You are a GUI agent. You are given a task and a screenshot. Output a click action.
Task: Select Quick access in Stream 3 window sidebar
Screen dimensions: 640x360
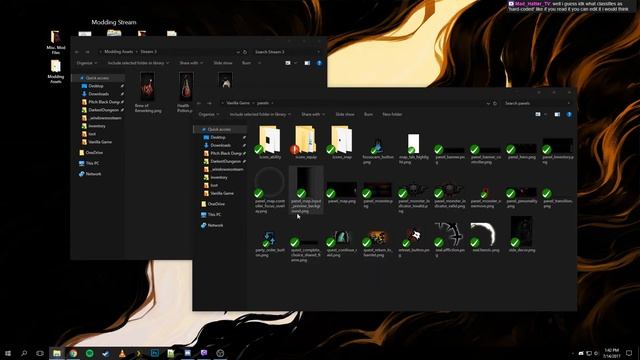(x=97, y=78)
